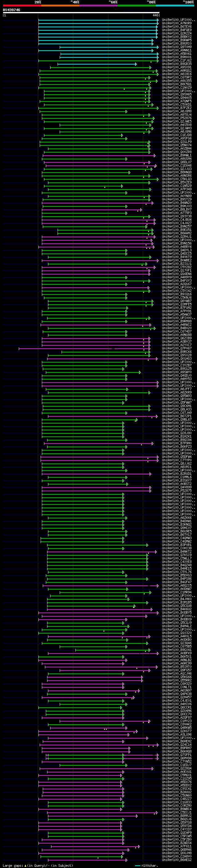Select hit label UniRef100_Q8YWB7

[177, 301]
